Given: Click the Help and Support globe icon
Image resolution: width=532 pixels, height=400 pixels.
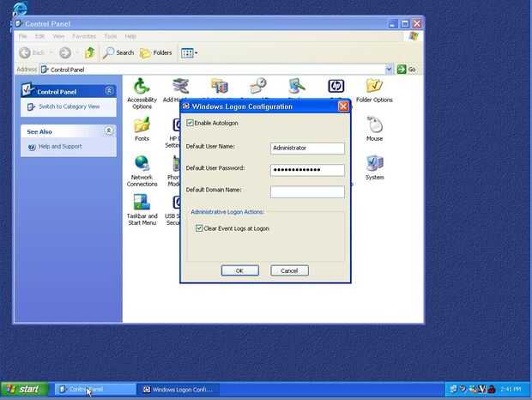Looking at the screenshot, I should pos(32,147).
